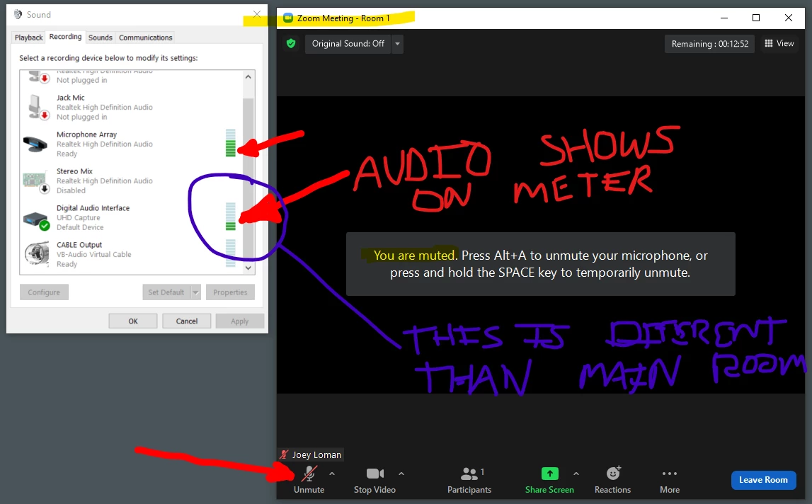Screen dimensions: 812x504
Task: Click the scroll up arrow in device list
Action: 248,76
